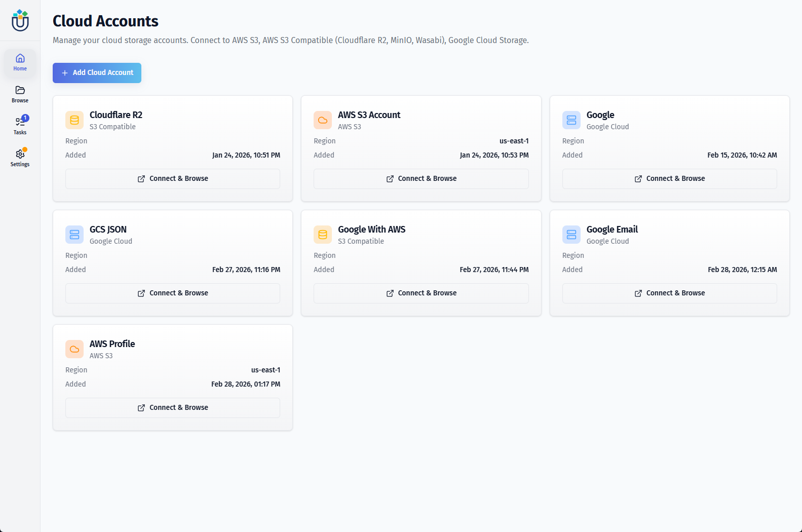Click the AWS Profile cloud icon
This screenshot has height=532, width=802.
(x=74, y=349)
